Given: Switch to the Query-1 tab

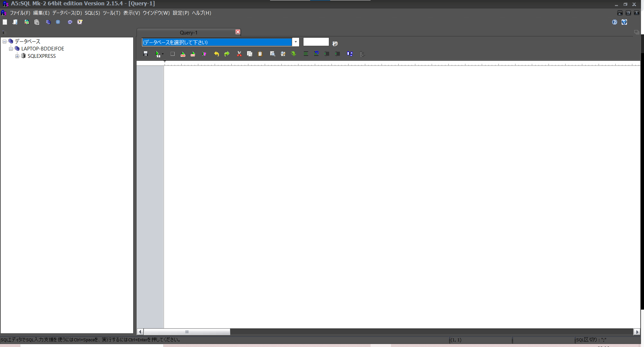Looking at the screenshot, I should pyautogui.click(x=189, y=32).
